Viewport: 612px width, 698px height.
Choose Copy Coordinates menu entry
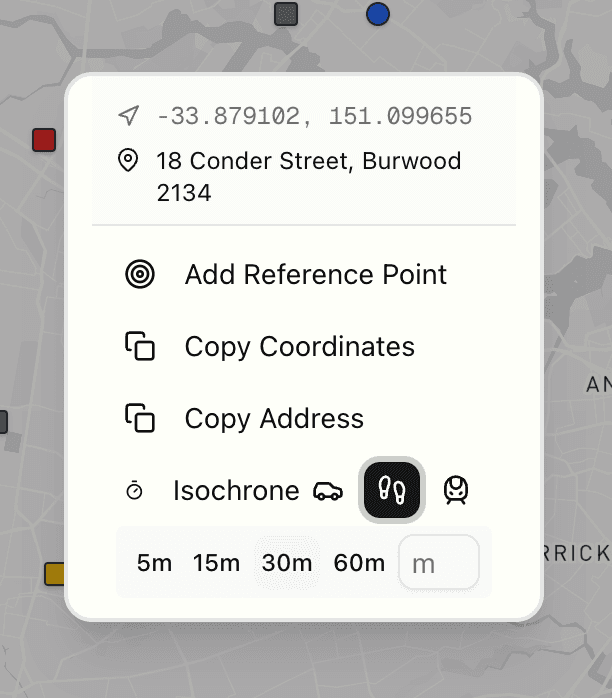[304, 346]
